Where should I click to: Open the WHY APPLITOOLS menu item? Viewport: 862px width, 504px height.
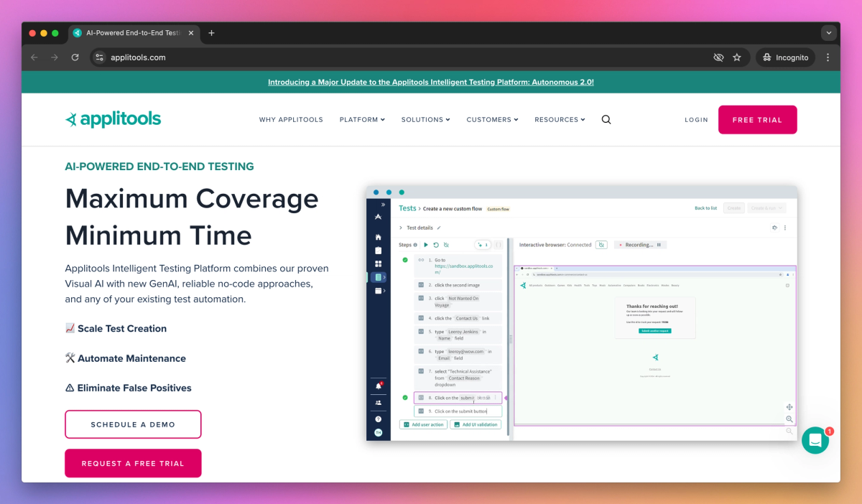[x=291, y=120]
